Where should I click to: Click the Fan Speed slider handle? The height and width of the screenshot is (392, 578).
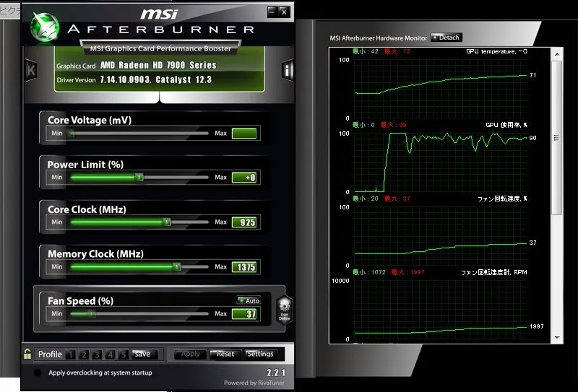click(92, 313)
